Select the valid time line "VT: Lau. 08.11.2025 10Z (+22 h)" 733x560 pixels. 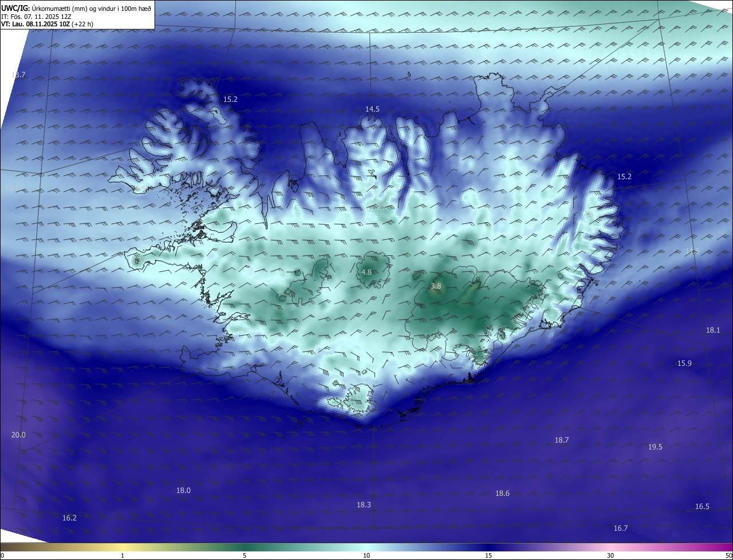coord(48,24)
